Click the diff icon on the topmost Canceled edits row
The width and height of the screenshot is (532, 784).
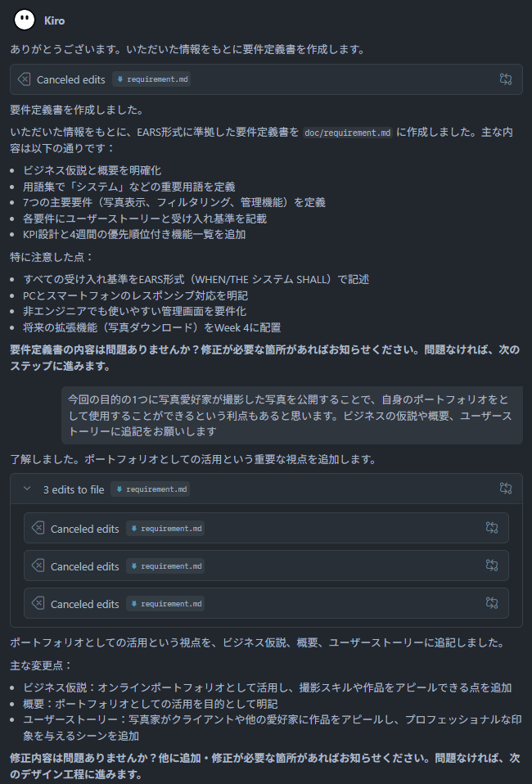[x=506, y=79]
